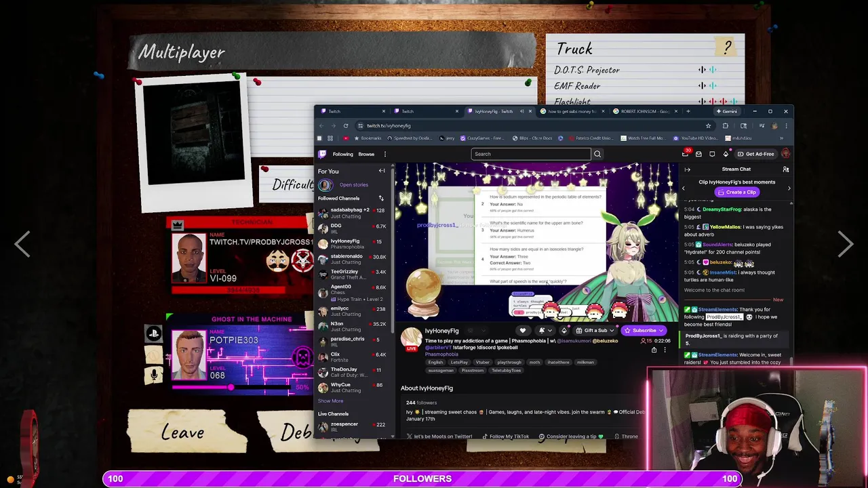Click the game's right navigation arrow
This screenshot has height=488, width=868.
[846, 244]
